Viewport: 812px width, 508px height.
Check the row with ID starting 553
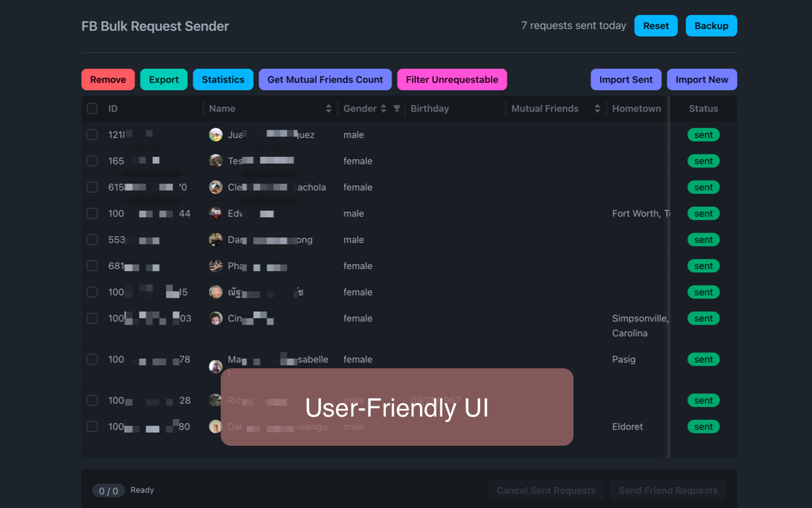[92, 239]
